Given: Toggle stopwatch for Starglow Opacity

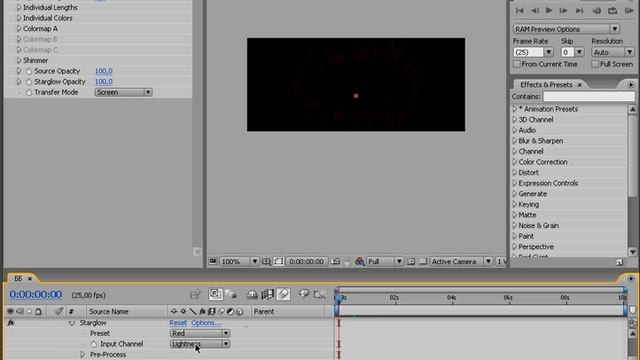Looking at the screenshot, I should 29,82.
